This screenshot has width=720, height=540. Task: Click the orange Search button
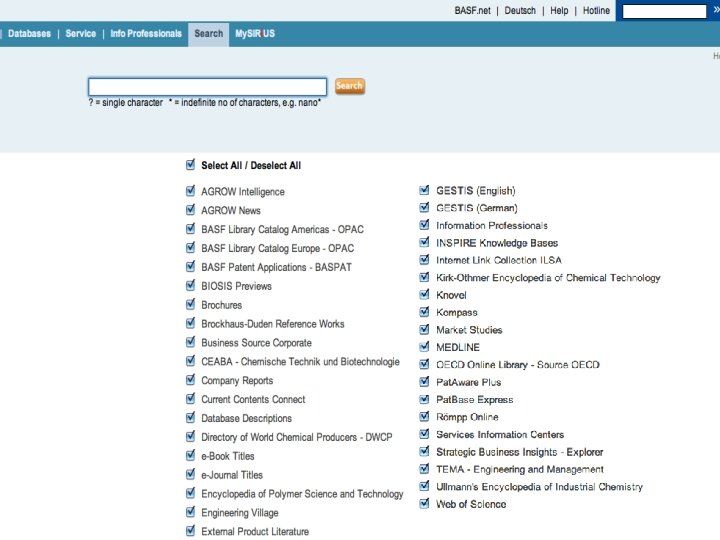tap(349, 86)
